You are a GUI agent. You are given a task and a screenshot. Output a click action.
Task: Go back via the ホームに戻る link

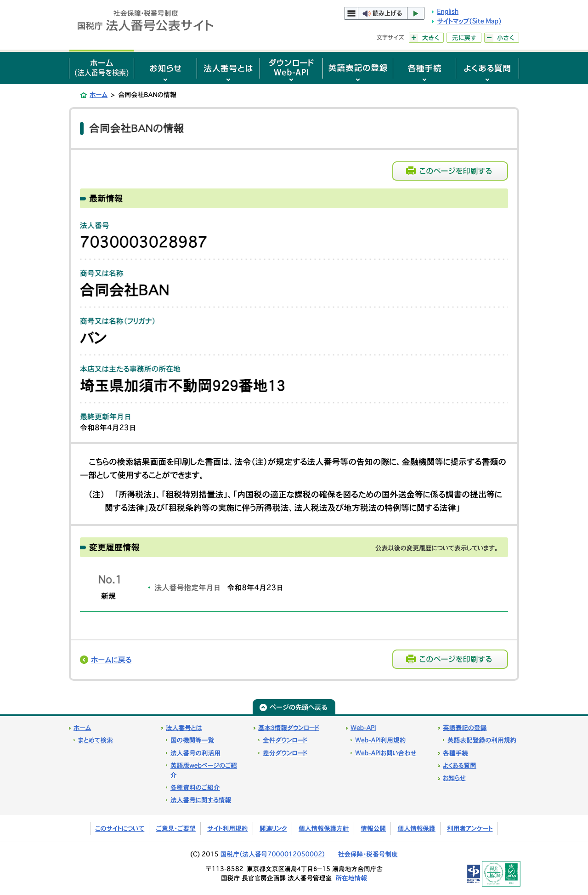point(111,660)
